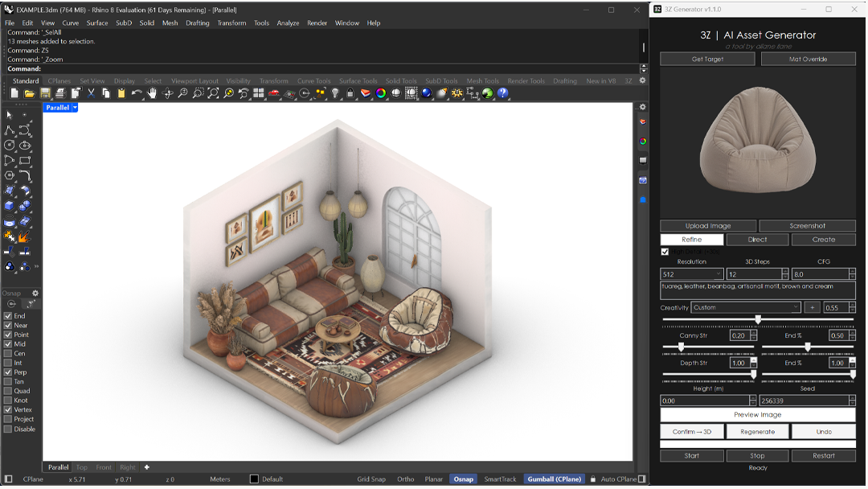Uncheck the Perp object snap
The width and height of the screenshot is (868, 489).
coord(8,372)
